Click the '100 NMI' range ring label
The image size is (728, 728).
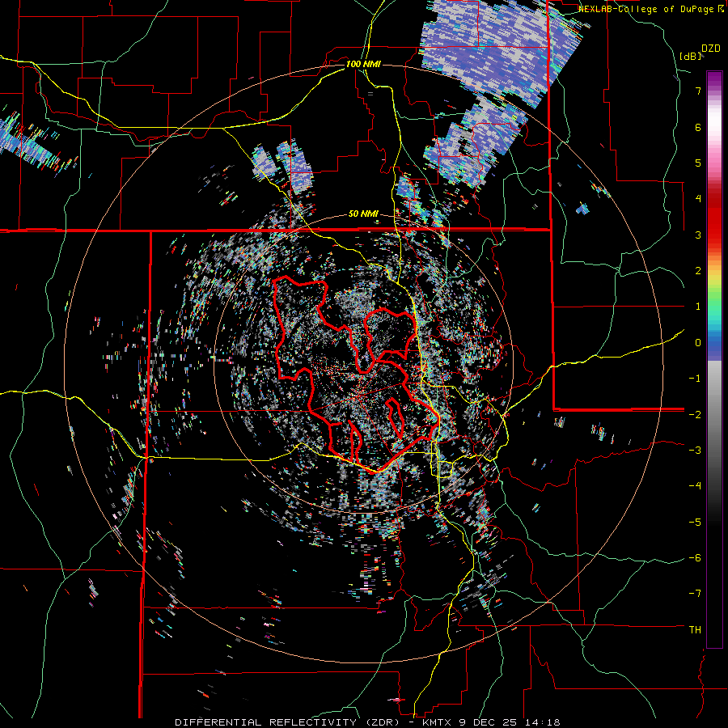[x=363, y=64]
